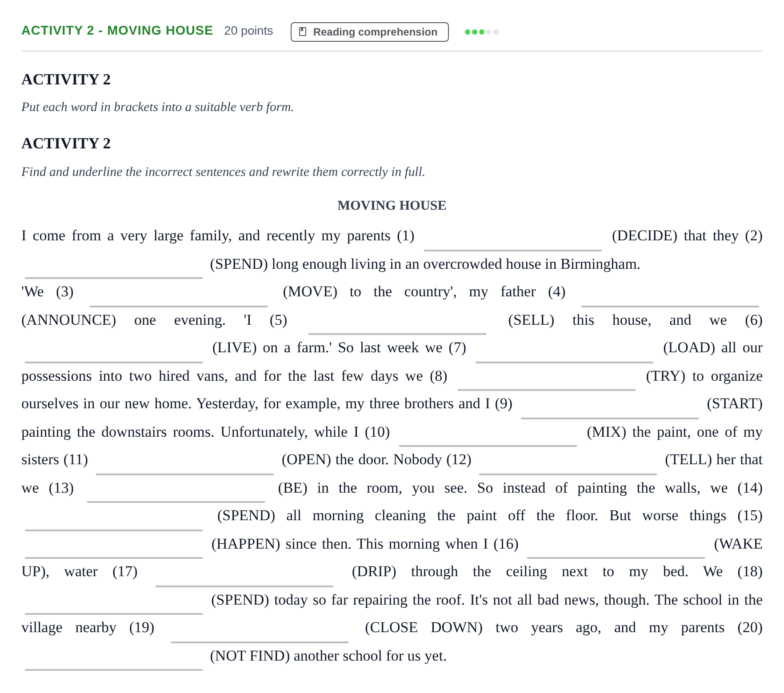Click the 'Find and underline the incorrect sentences' instruction
This screenshot has height=693, width=784.
pos(223,172)
